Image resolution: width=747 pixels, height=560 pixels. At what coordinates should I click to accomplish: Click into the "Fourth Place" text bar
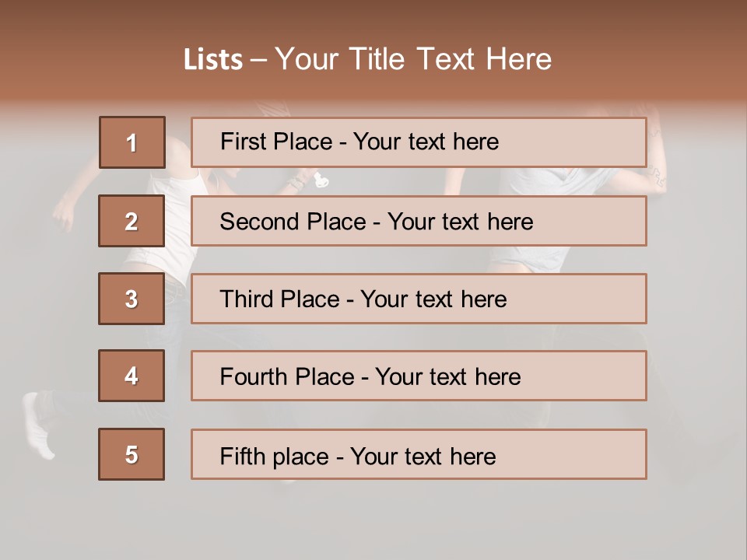pyautogui.click(x=419, y=376)
